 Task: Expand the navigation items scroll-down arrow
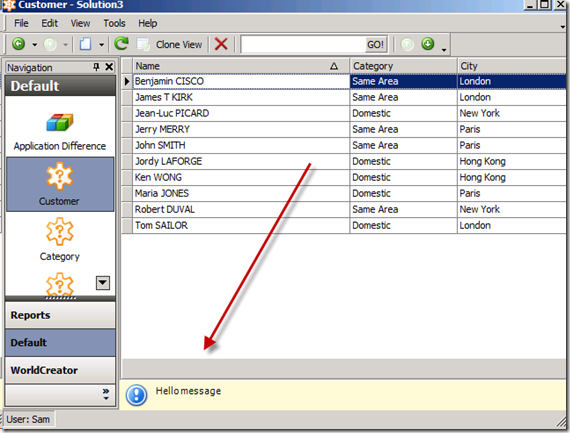click(103, 282)
